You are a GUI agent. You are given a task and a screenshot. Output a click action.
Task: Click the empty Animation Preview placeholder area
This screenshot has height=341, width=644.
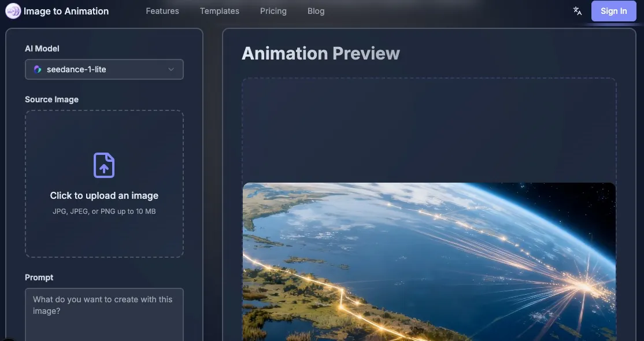click(x=429, y=128)
